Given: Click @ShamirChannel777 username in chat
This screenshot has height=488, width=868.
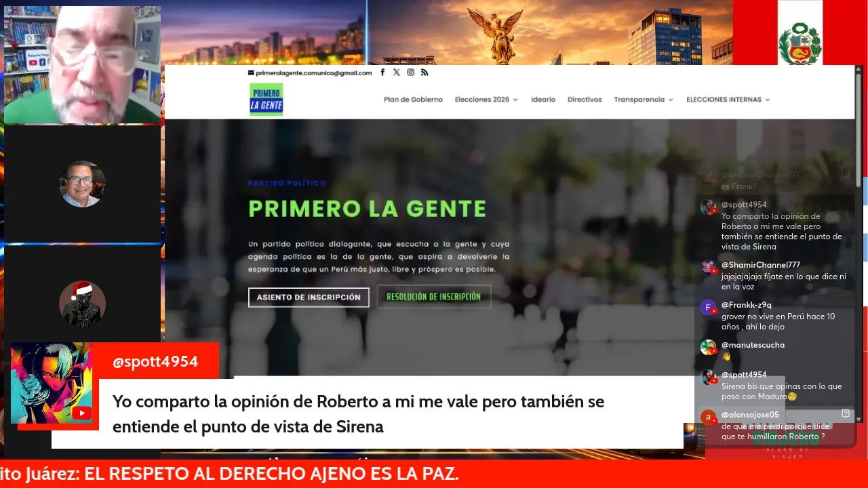Looking at the screenshot, I should tap(761, 265).
